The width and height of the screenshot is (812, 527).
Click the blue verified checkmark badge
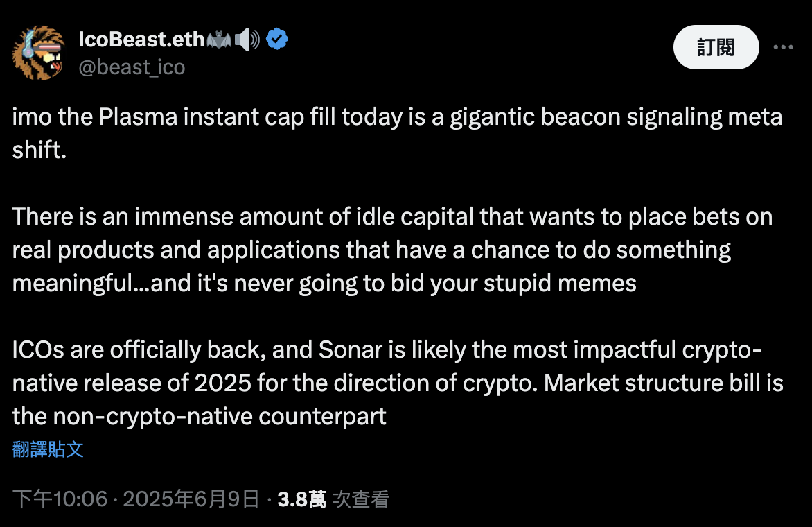(x=277, y=40)
